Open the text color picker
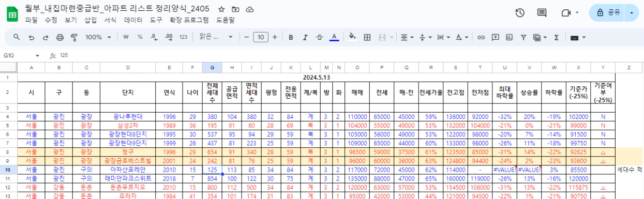The height and width of the screenshot is (199, 644). 334,37
